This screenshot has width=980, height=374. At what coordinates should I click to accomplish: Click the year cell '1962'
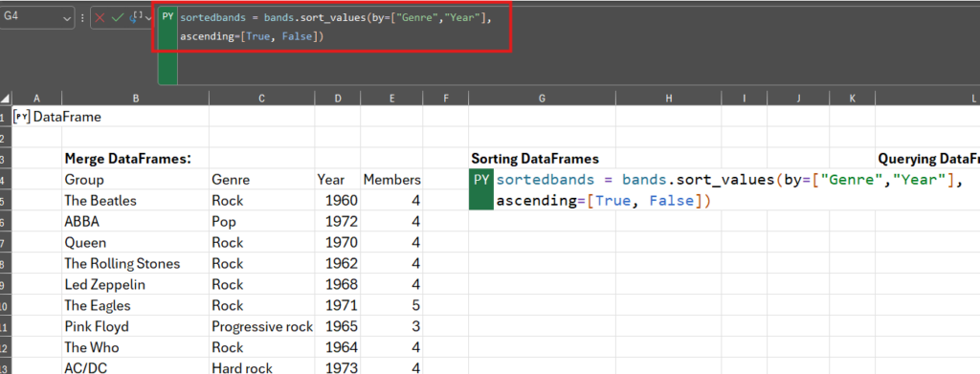[338, 263]
